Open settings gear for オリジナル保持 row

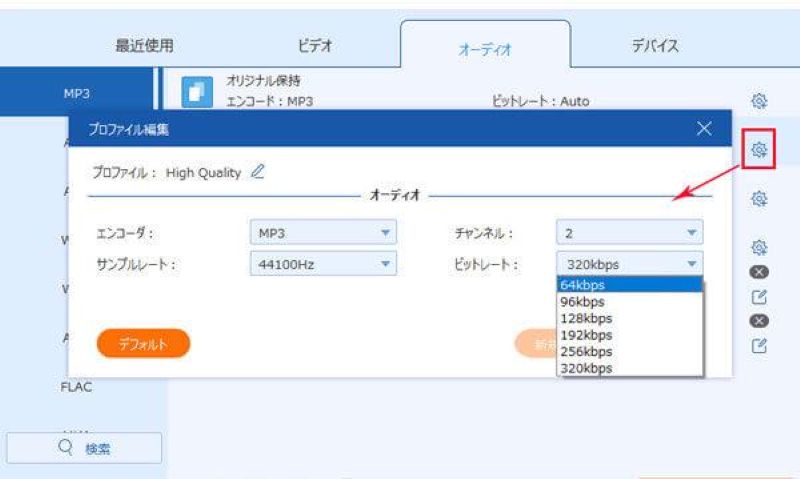pos(759,101)
